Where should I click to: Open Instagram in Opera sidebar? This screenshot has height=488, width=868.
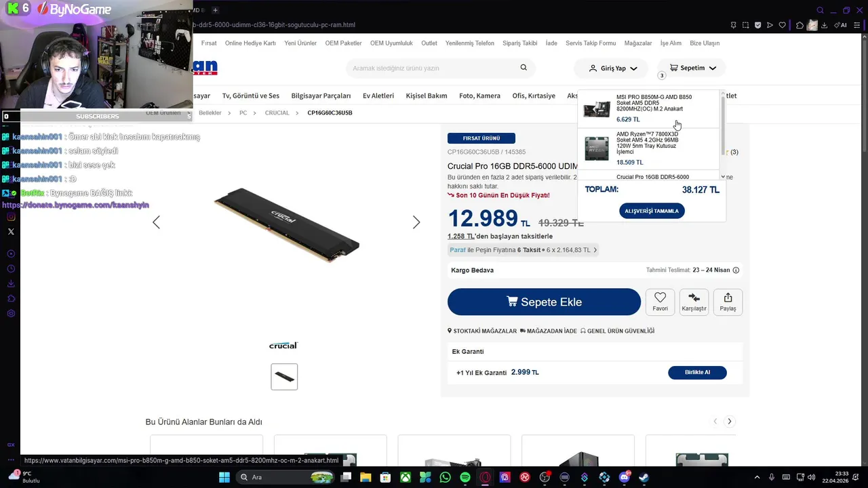pos(11,217)
